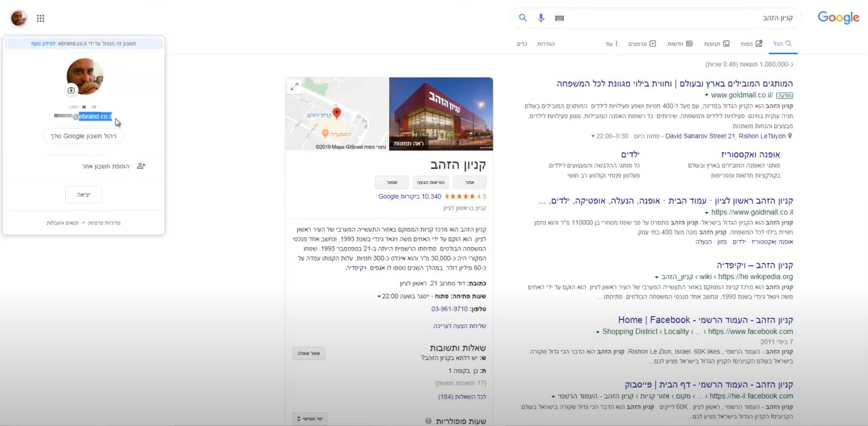
Task: Open the ימי חמישי day selector dropdown
Action: [309, 418]
